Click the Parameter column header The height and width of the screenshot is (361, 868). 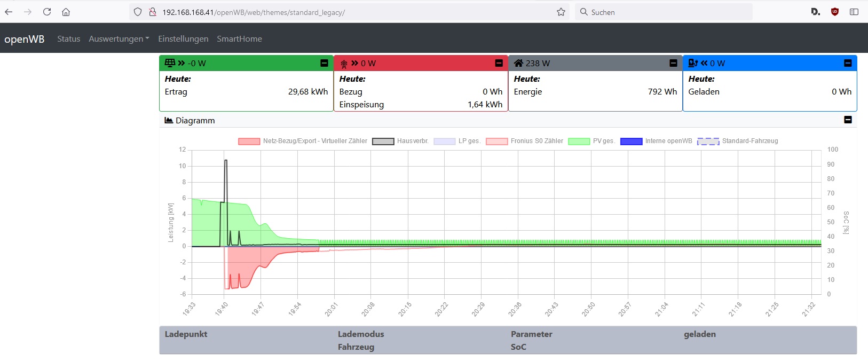click(532, 334)
